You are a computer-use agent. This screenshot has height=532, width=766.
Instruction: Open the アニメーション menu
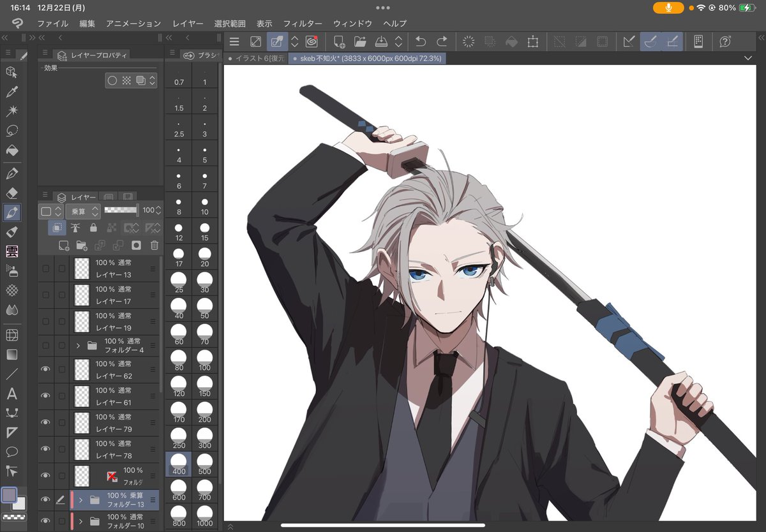pyautogui.click(x=133, y=24)
